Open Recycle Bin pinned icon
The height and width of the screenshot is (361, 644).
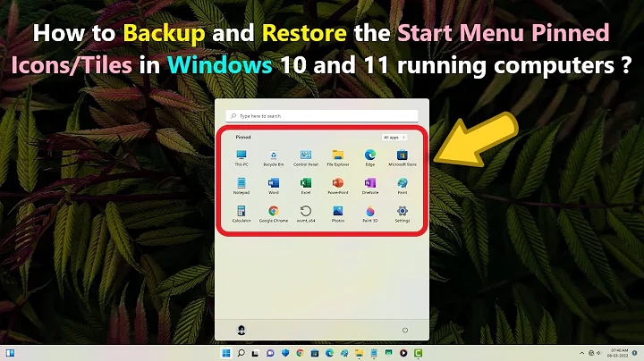[273, 158]
